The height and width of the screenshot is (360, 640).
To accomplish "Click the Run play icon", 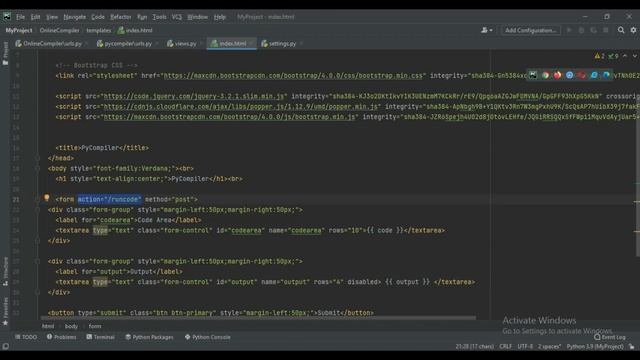I will point(569,30).
